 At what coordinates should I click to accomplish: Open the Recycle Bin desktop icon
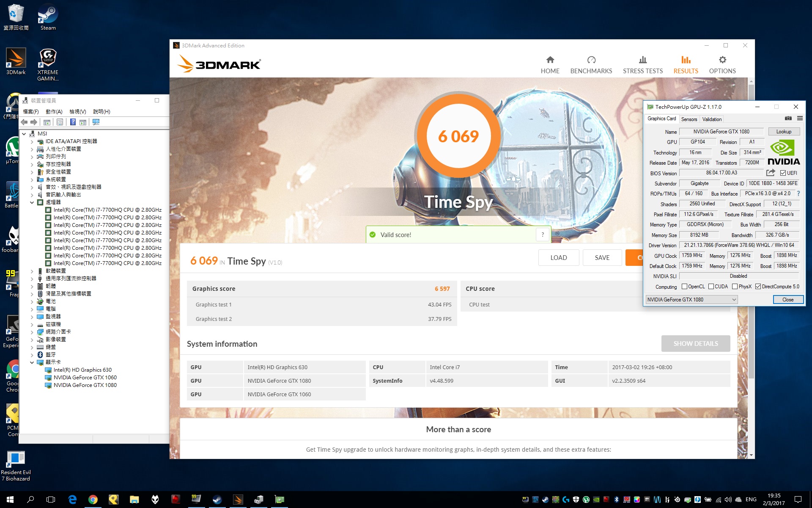pyautogui.click(x=16, y=17)
